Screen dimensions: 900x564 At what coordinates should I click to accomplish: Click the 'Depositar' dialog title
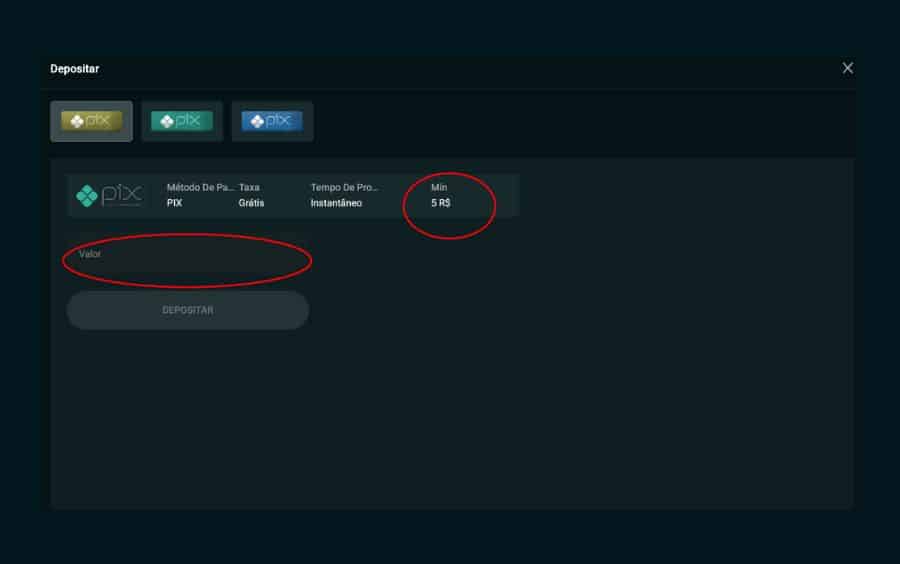[75, 69]
